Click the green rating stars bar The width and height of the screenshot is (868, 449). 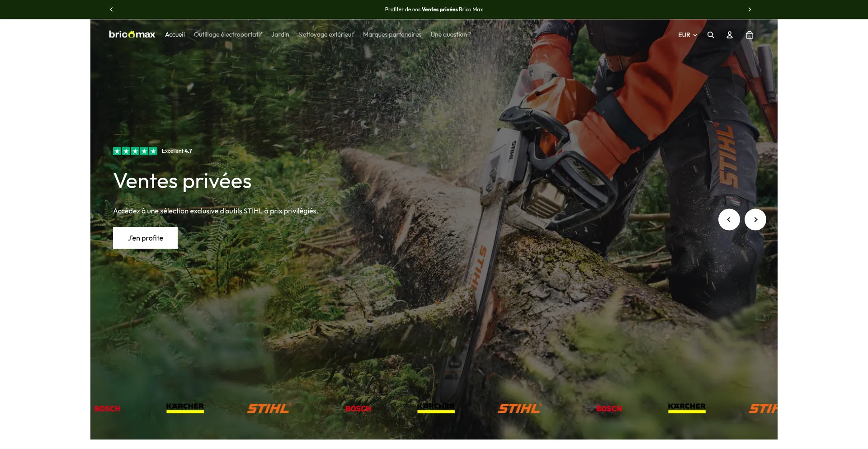pos(134,151)
